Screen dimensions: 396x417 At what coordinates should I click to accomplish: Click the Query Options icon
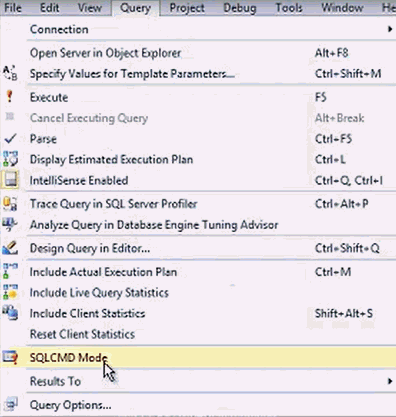pos(10,404)
